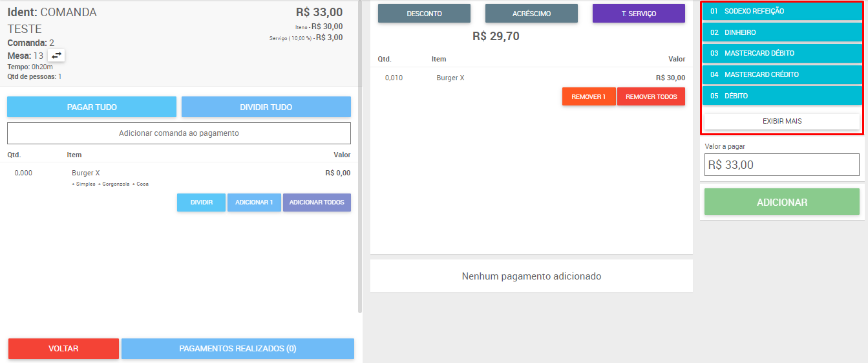Click the table swap arrows icon
Screen dimensions: 868x363
click(57, 56)
